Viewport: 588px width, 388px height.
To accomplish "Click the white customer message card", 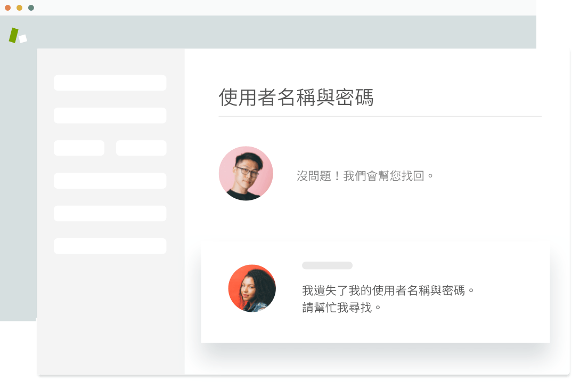I will [375, 292].
